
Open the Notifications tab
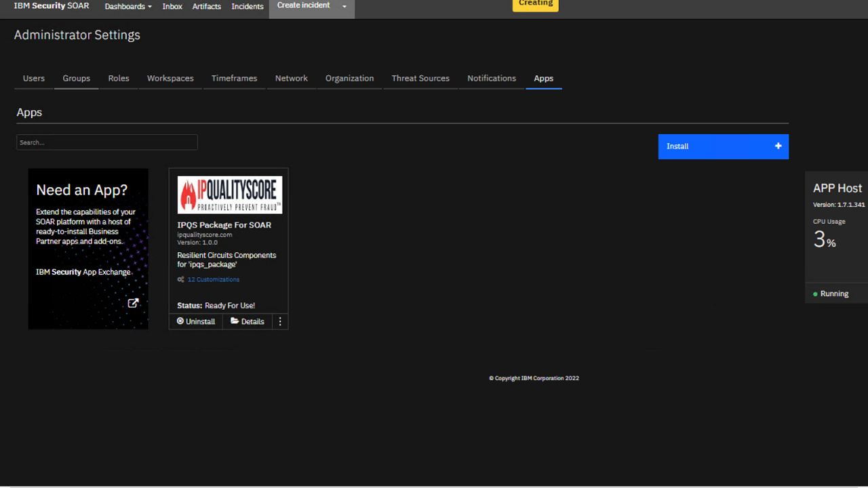click(x=492, y=79)
